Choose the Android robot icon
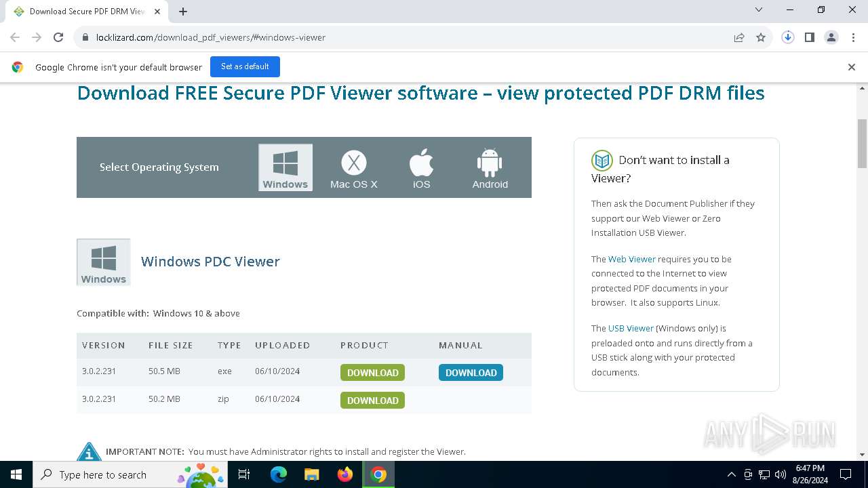 (490, 168)
